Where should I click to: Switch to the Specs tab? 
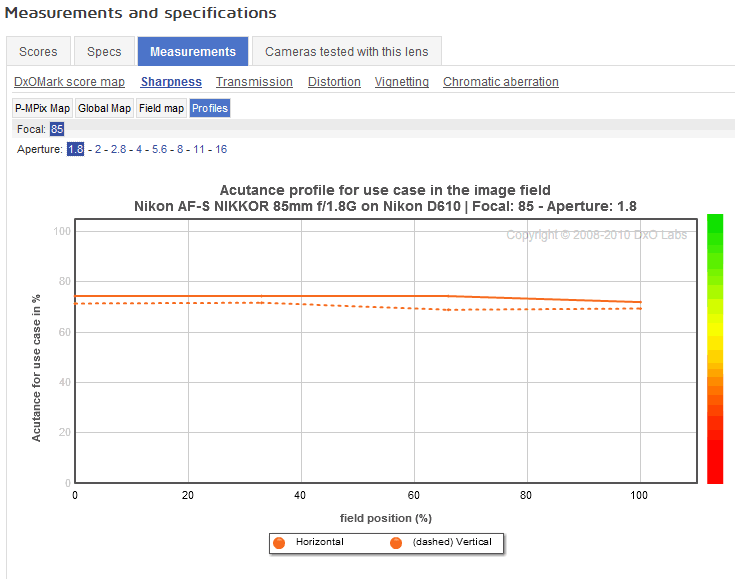(104, 51)
